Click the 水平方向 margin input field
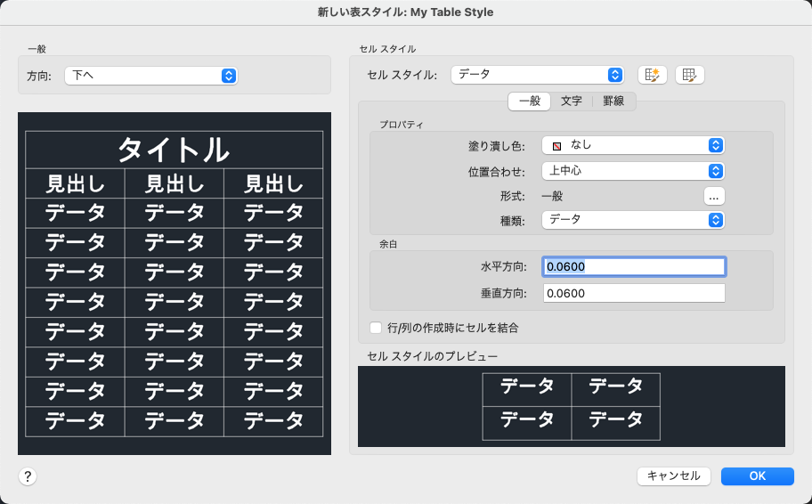Screen dimensions: 812x504 coord(634,267)
